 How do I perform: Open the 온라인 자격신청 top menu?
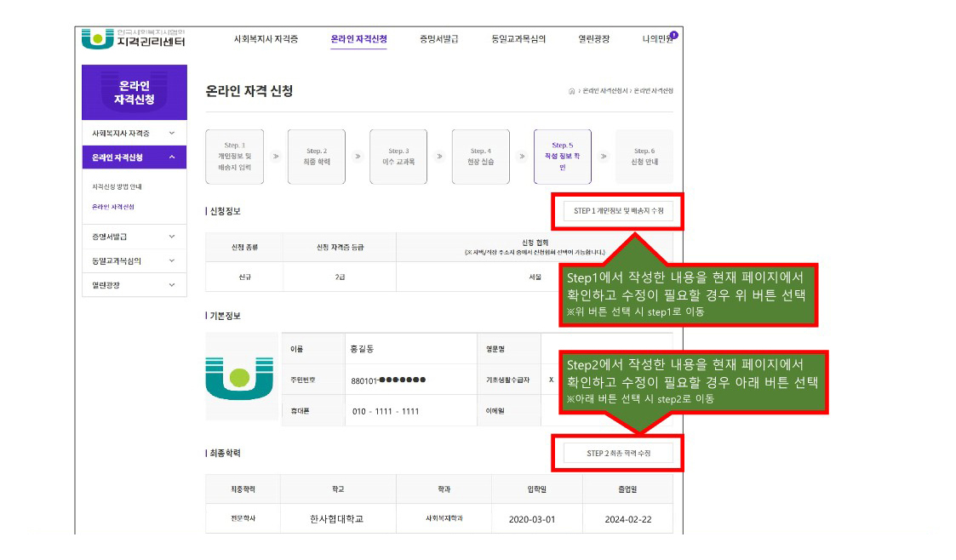pyautogui.click(x=358, y=39)
